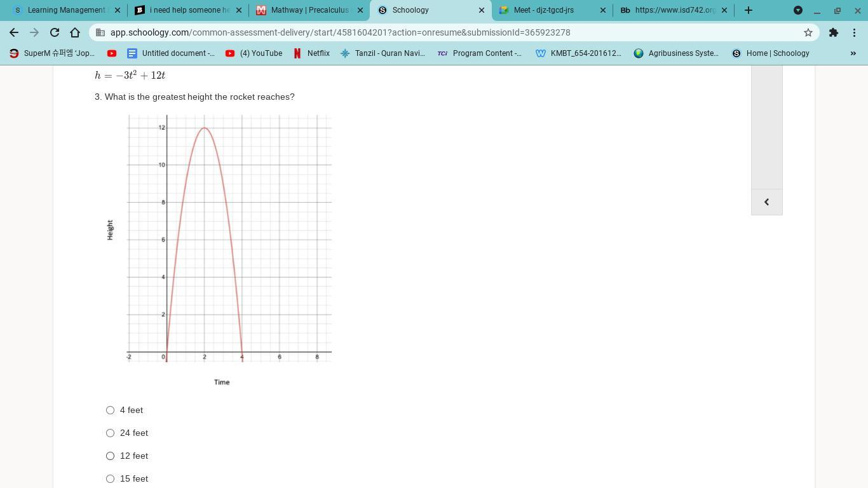Open the (4) YouTube bookmark

click(254, 53)
